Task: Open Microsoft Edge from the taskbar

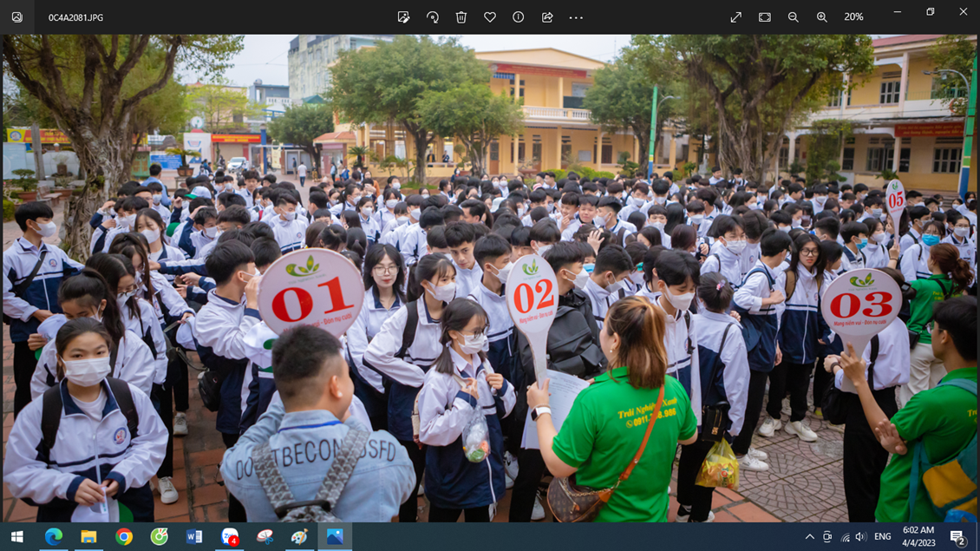Action: (x=54, y=537)
